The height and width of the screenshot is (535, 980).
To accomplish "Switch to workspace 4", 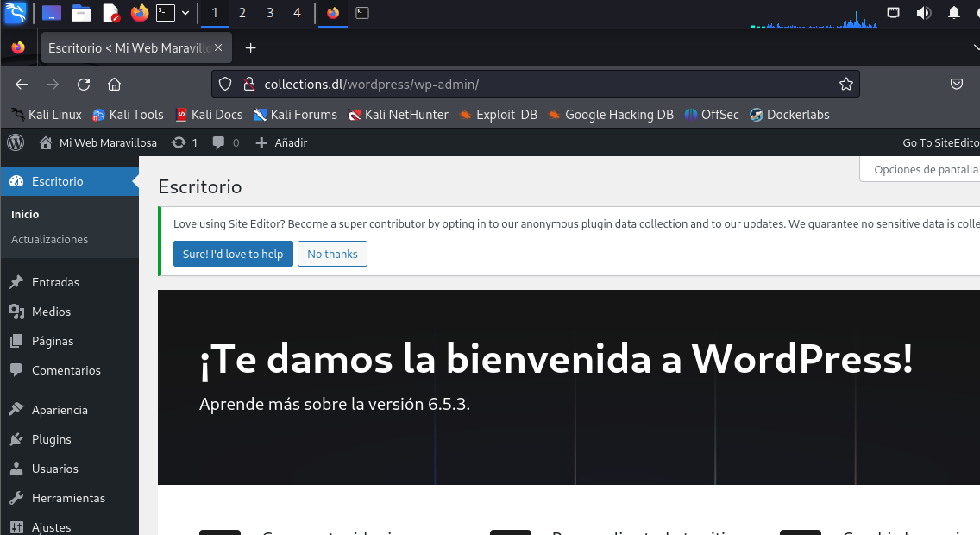I will [x=297, y=13].
